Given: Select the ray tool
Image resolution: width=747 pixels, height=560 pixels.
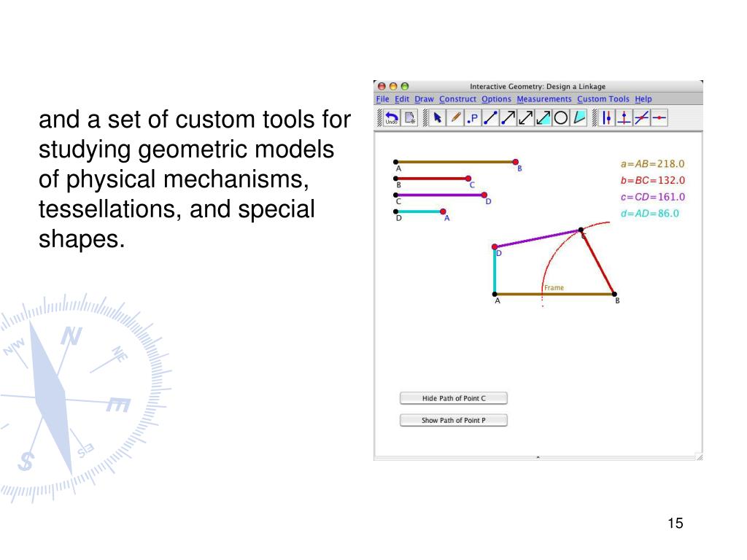Looking at the screenshot, I should pos(508,117).
